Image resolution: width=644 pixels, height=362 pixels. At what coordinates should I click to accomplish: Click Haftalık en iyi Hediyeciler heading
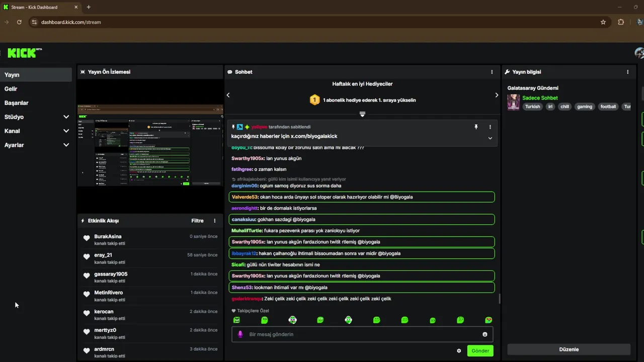click(362, 84)
